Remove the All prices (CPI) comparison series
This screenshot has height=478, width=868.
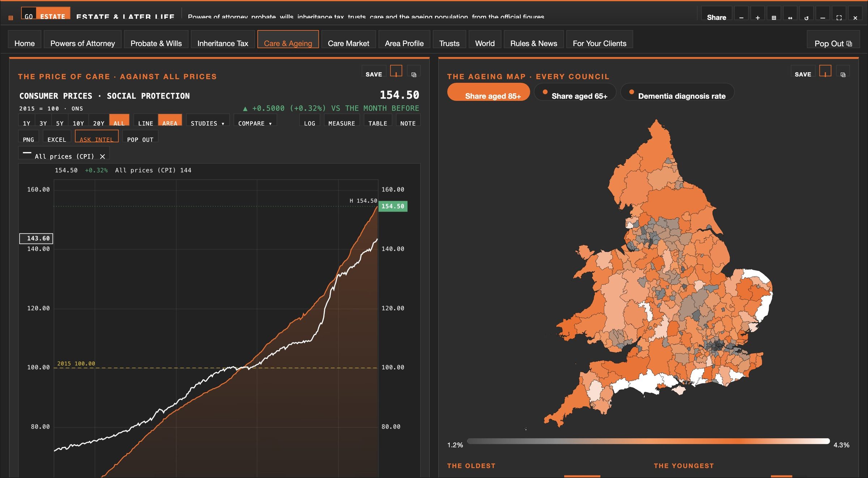coord(102,156)
